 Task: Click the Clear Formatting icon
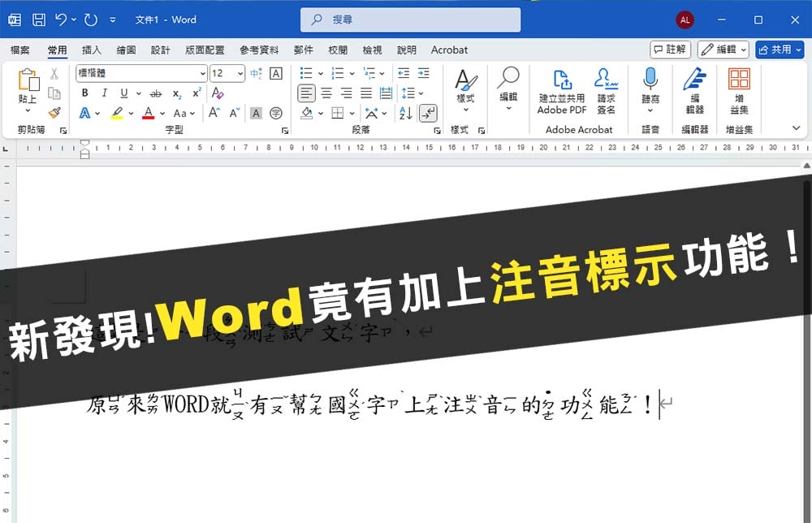(218, 93)
